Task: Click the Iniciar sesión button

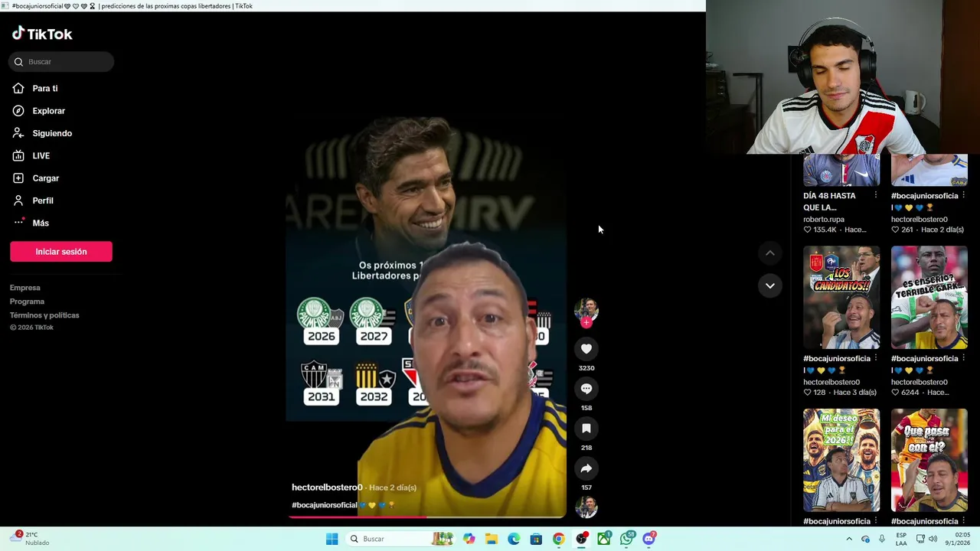Action: 61,252
